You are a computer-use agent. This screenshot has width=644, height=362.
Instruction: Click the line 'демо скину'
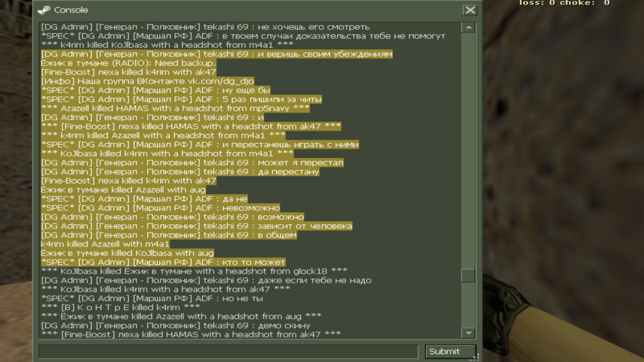[x=176, y=325]
